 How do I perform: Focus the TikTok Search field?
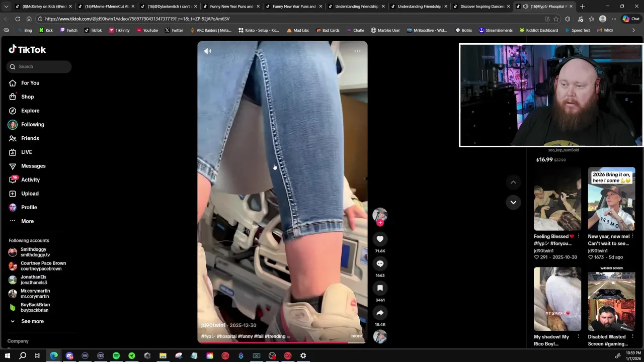point(39,66)
